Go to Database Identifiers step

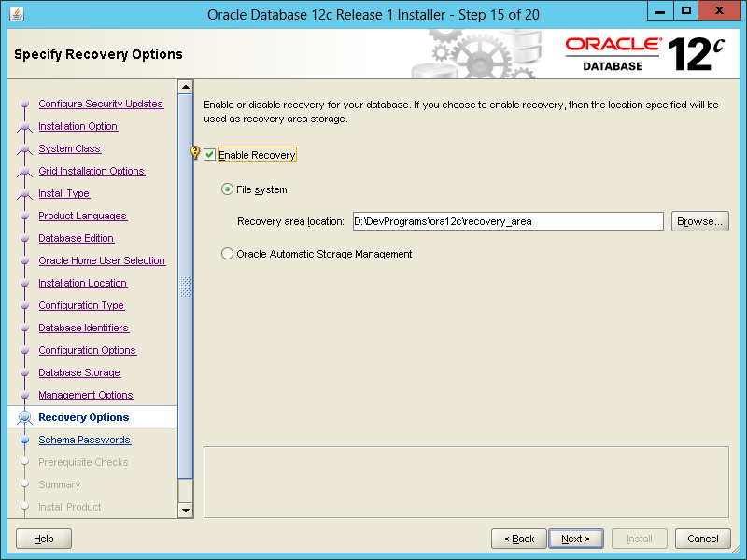[83, 328]
